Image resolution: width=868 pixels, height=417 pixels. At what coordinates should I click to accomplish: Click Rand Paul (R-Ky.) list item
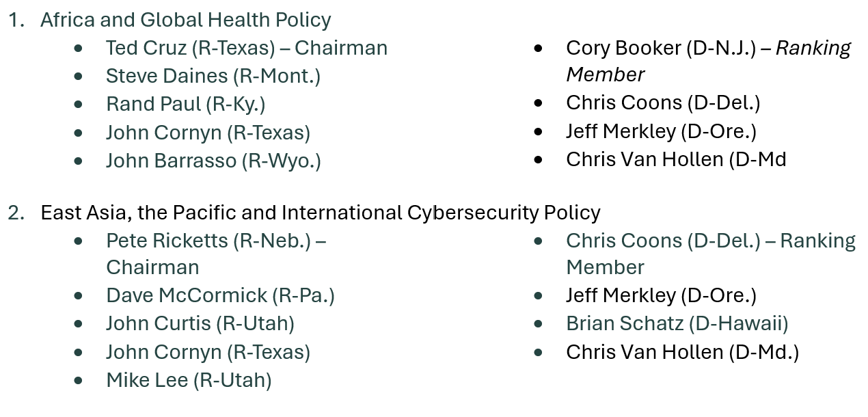tap(186, 104)
